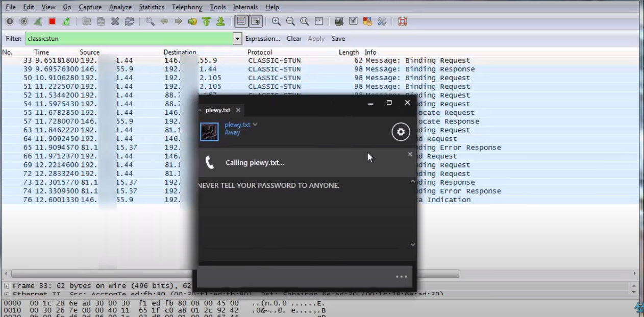Open Skype call settings gear
Screen dimensions: 644x317
click(x=401, y=132)
